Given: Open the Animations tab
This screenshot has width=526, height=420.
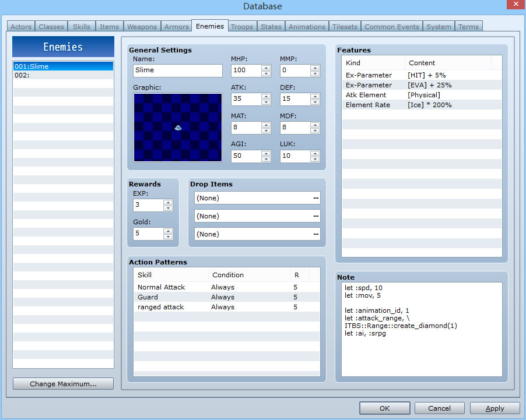Looking at the screenshot, I should pos(307,26).
